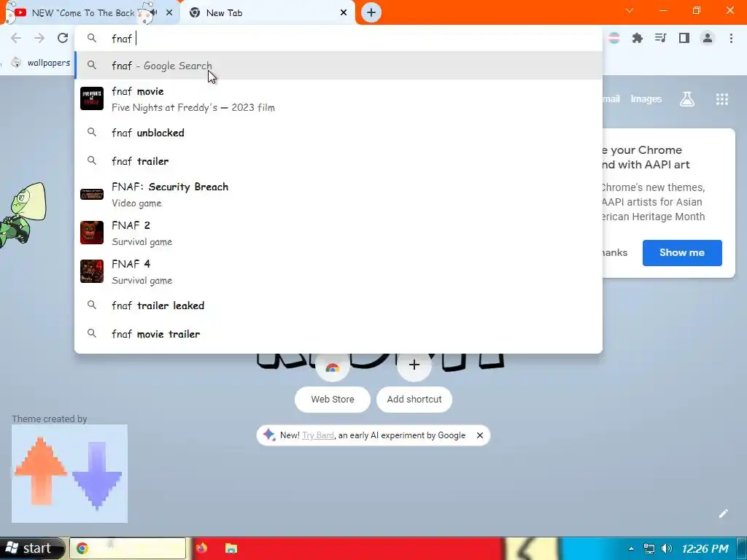
Task: Show hidden tray icons arrow
Action: (x=631, y=548)
